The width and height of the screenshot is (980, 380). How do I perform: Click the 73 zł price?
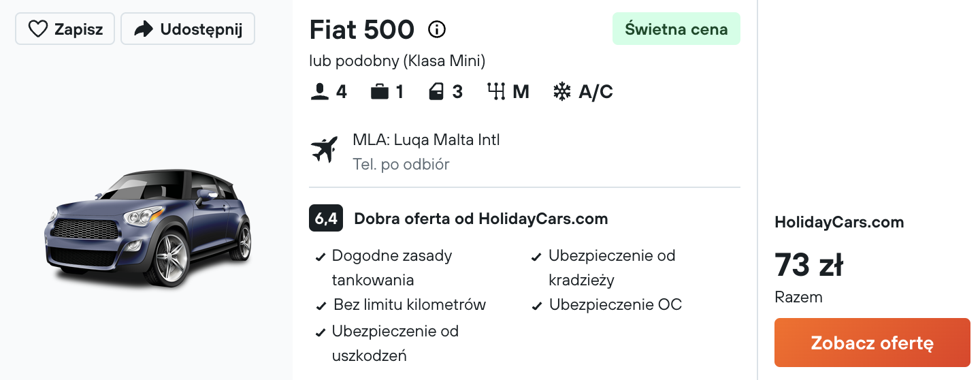809,264
